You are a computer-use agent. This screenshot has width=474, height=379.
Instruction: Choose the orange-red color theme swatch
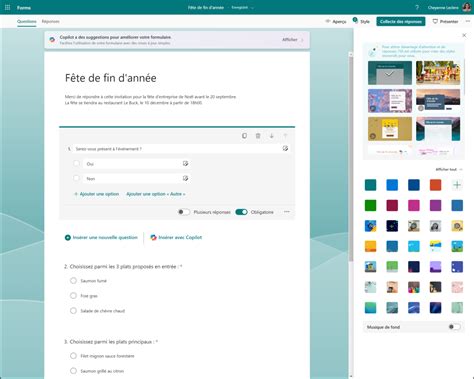[435, 185]
